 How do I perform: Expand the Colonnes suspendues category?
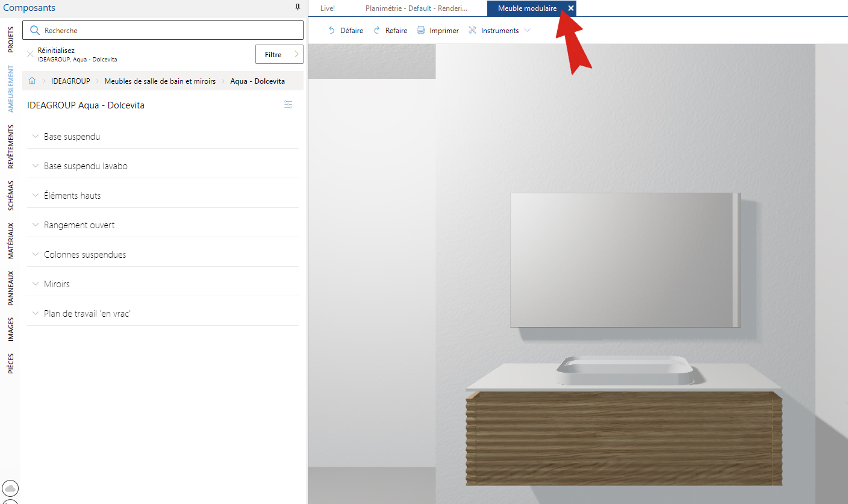tap(163, 255)
